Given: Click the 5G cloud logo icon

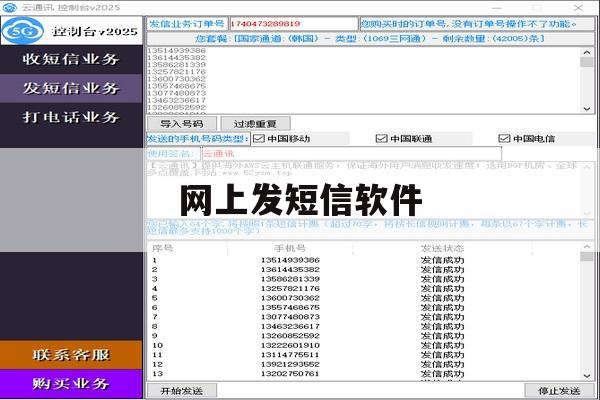Looking at the screenshot, I should 23,31.
